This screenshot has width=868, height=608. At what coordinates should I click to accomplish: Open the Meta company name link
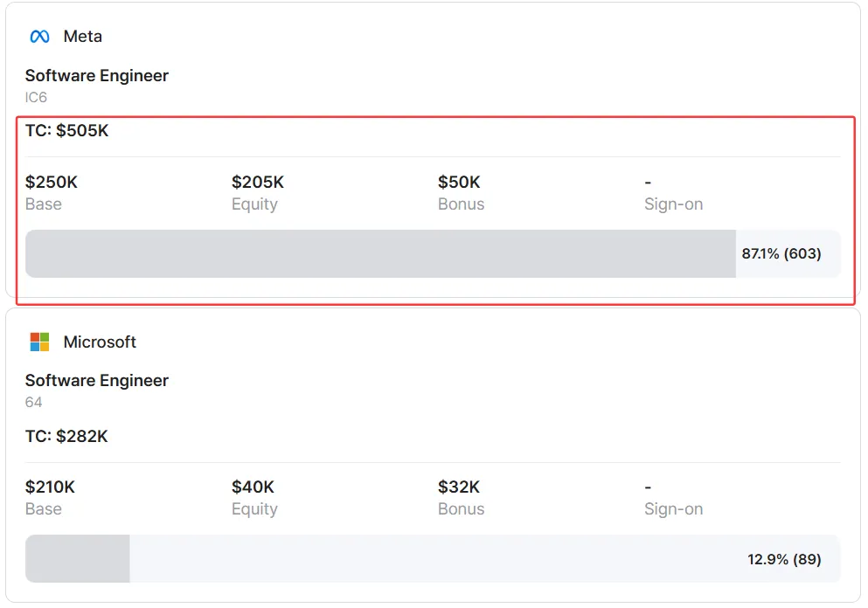point(83,37)
